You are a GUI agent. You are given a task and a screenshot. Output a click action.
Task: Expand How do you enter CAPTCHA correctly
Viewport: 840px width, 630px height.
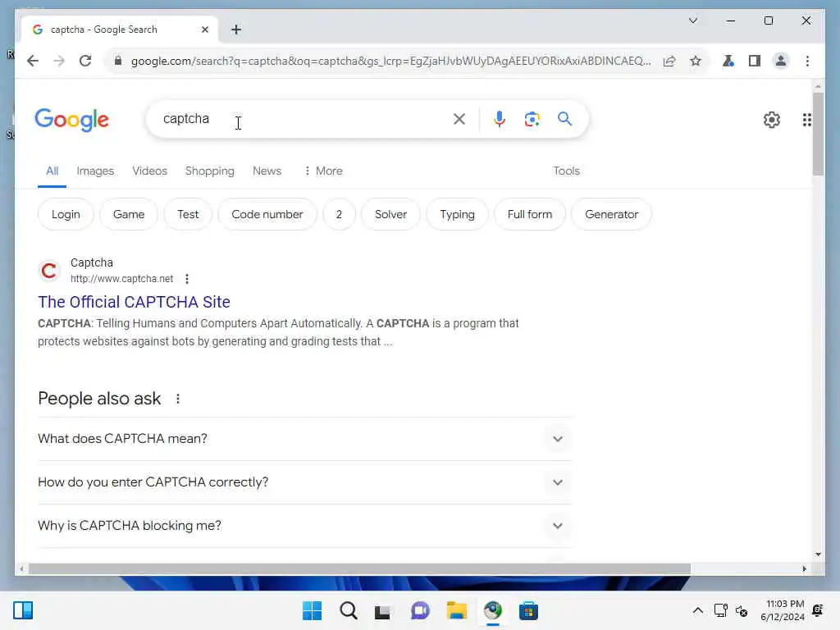click(x=304, y=482)
